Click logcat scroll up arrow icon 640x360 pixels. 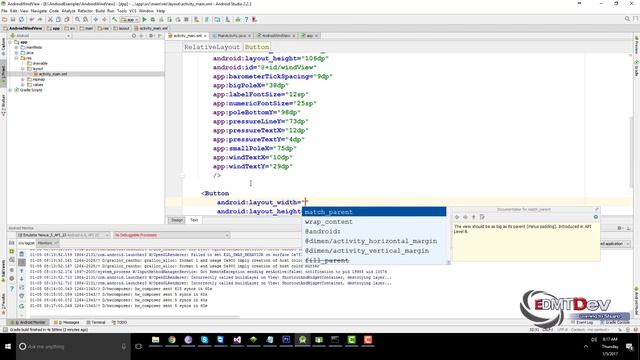tap(22, 271)
